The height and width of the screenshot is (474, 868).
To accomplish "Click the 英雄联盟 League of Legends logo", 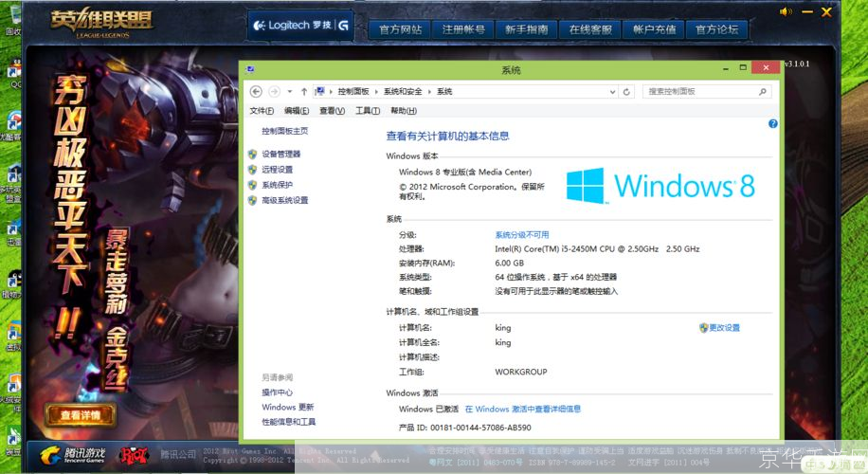I will pos(101,24).
